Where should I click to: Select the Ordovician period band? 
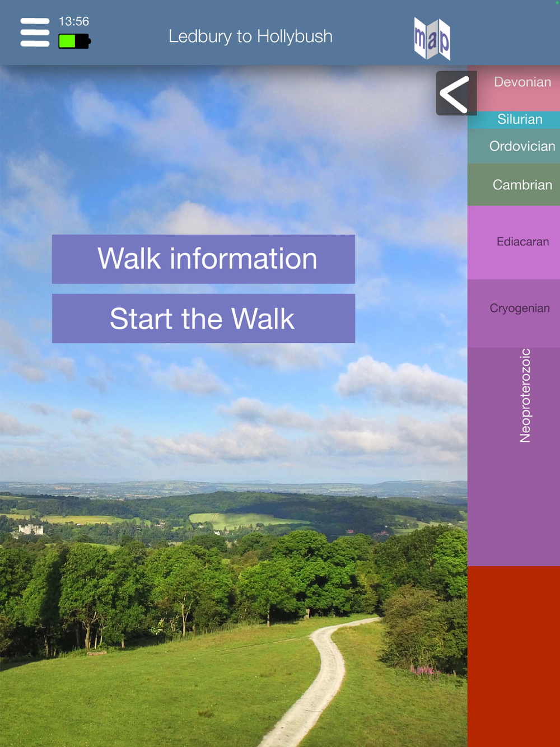(514, 146)
